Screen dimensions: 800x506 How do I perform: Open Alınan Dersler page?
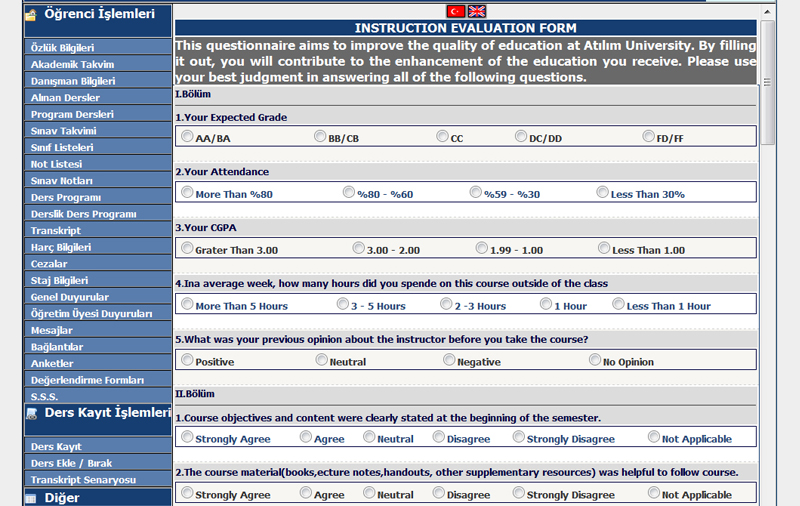pos(97,97)
